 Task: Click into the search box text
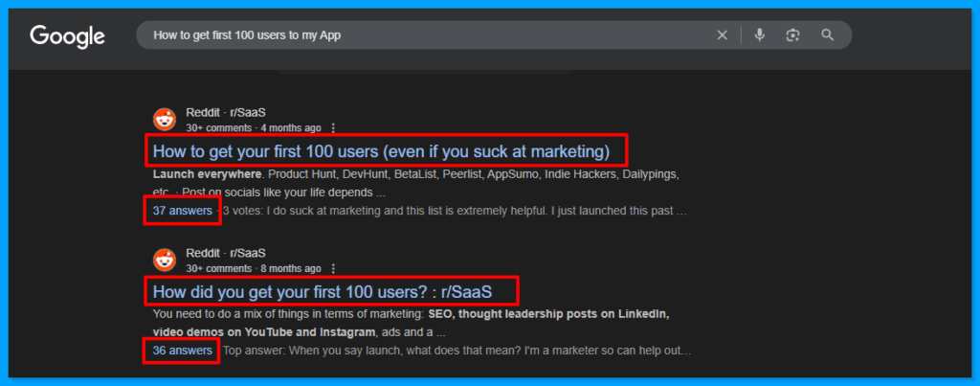[247, 35]
